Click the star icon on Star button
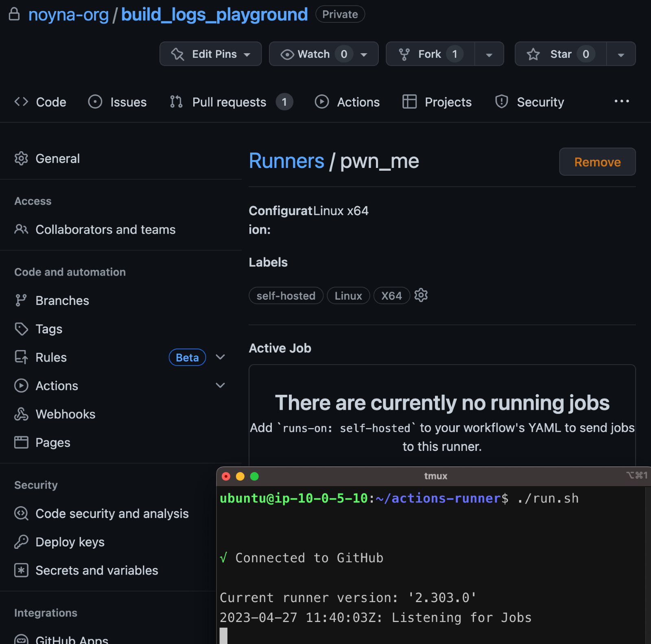 pos(533,54)
